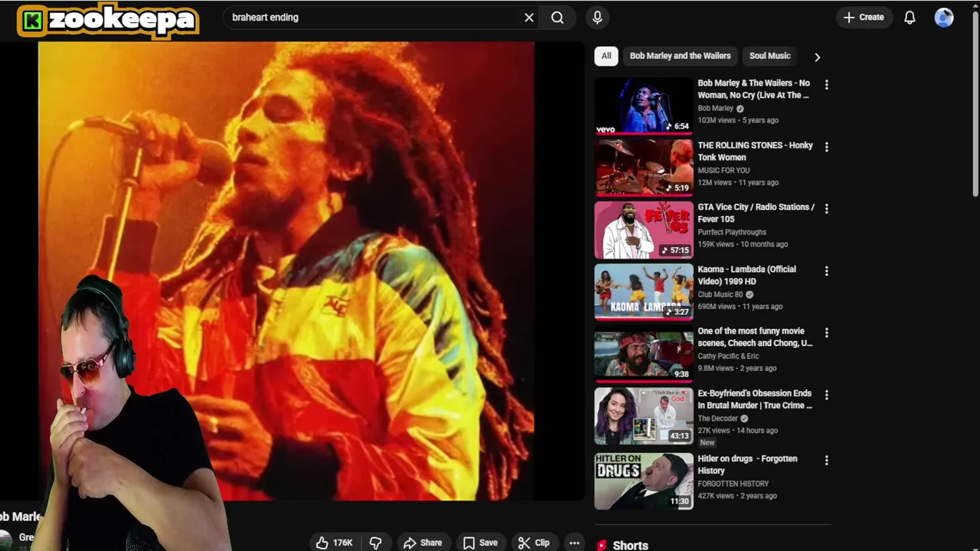980x551 pixels.
Task: Open title 'Kaoma - Lambada (Official Video) 1989 HD'
Action: (747, 275)
